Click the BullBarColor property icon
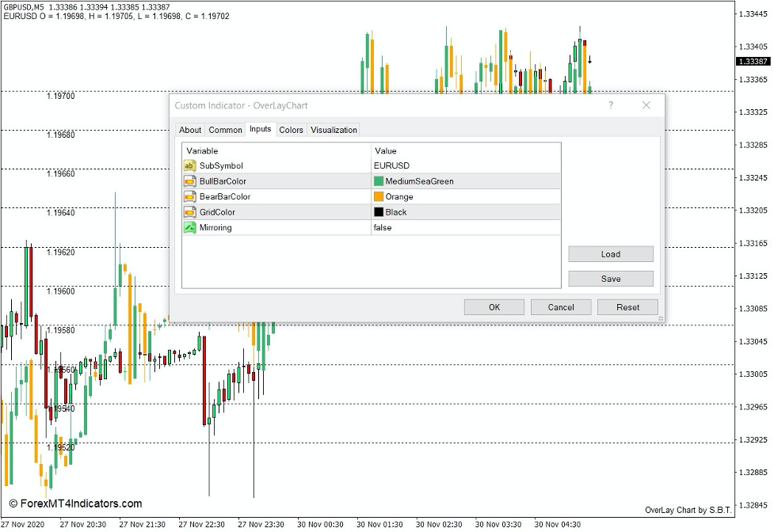The width and height of the screenshot is (774, 532). tap(188, 181)
